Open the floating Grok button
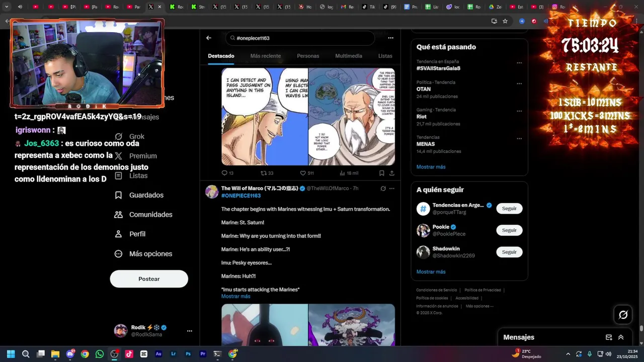644x362 pixels. [x=623, y=315]
